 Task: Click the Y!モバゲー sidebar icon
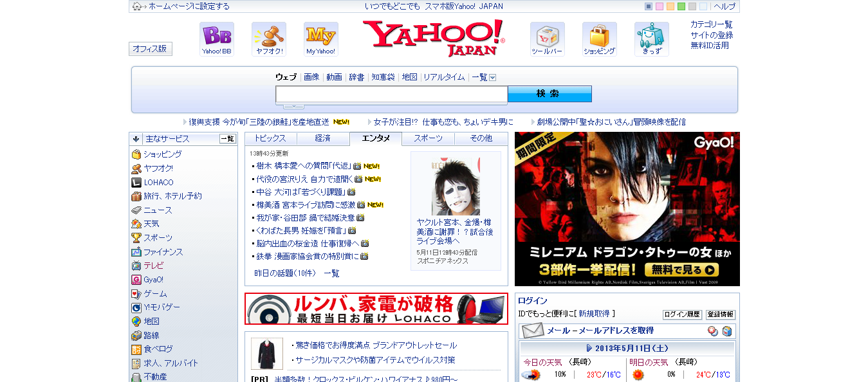(x=136, y=307)
